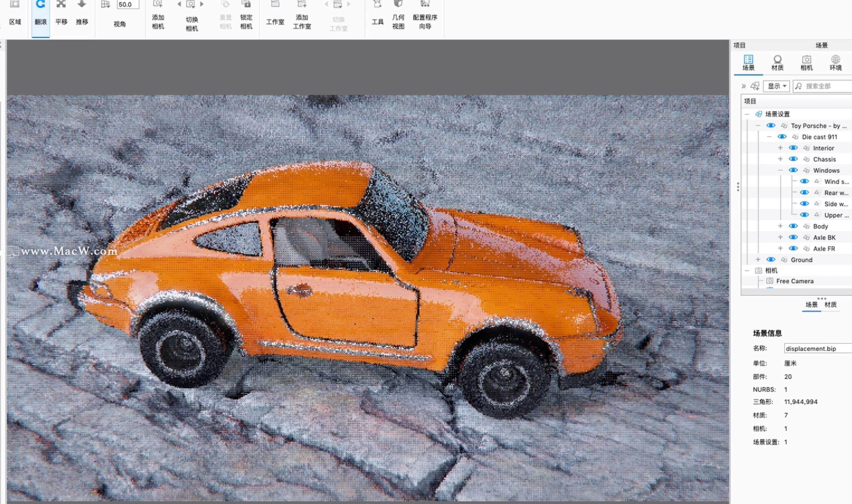Switch to the 环境 (environment) panel tab
Image resolution: width=852 pixels, height=504 pixels.
[x=835, y=63]
